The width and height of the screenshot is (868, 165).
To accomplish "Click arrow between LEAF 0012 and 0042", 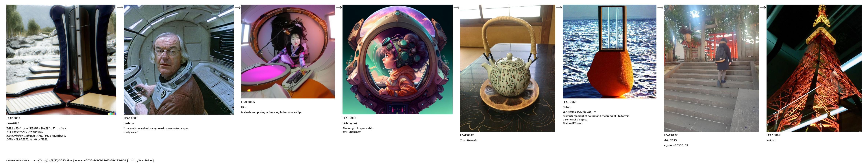I will [x=456, y=7].
